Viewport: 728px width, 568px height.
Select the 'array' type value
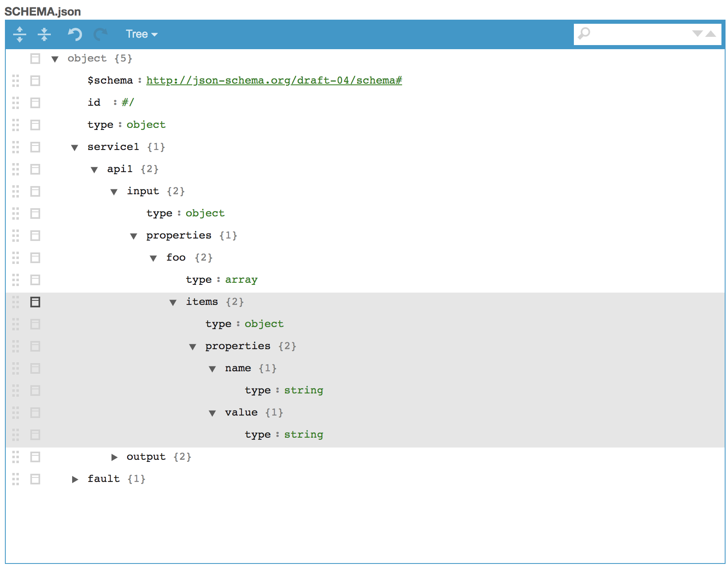click(x=241, y=280)
